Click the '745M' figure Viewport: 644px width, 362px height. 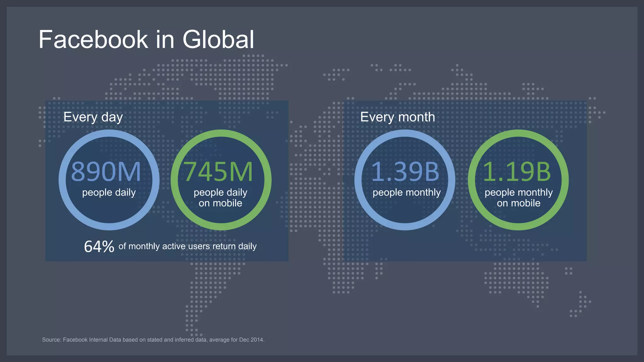(x=218, y=172)
